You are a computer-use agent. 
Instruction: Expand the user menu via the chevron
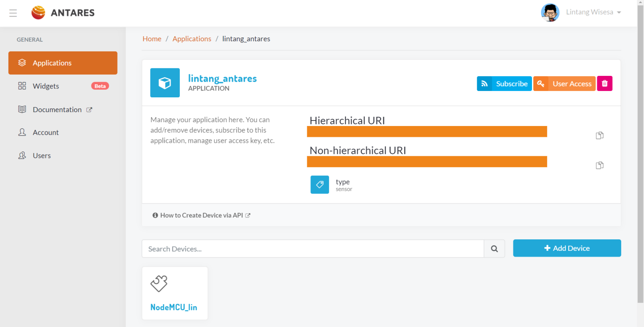(x=619, y=12)
